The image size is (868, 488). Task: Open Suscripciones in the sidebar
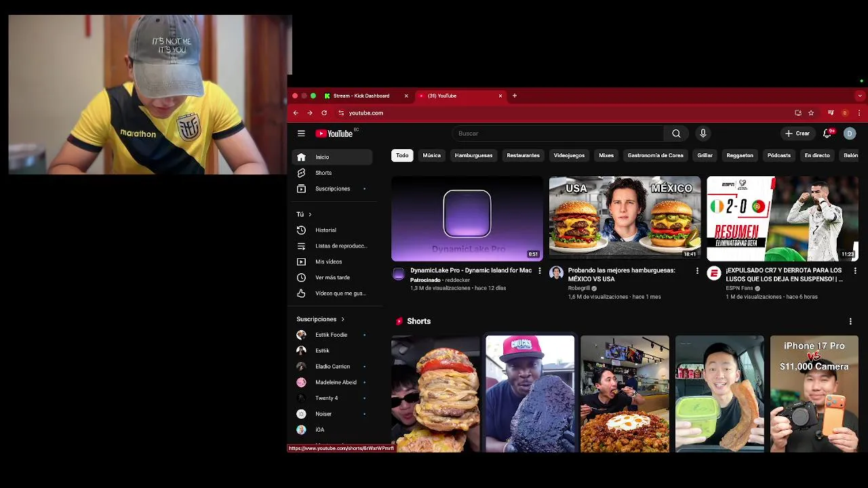pos(332,188)
